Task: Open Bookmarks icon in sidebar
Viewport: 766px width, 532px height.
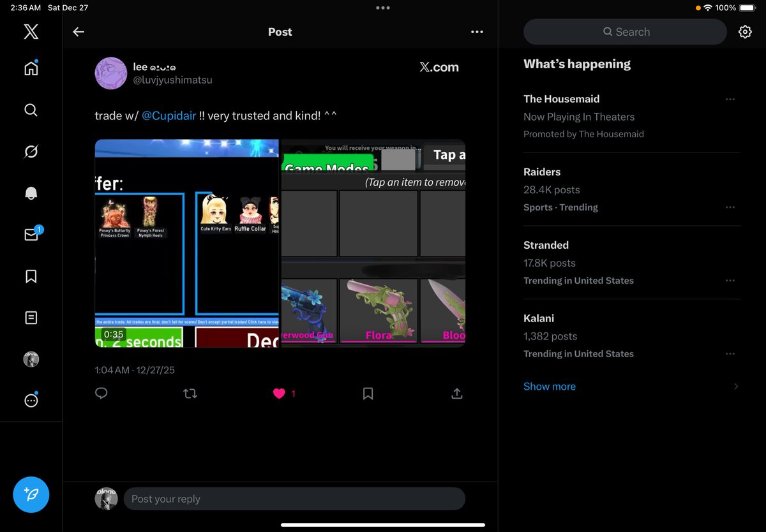Action: pos(31,276)
